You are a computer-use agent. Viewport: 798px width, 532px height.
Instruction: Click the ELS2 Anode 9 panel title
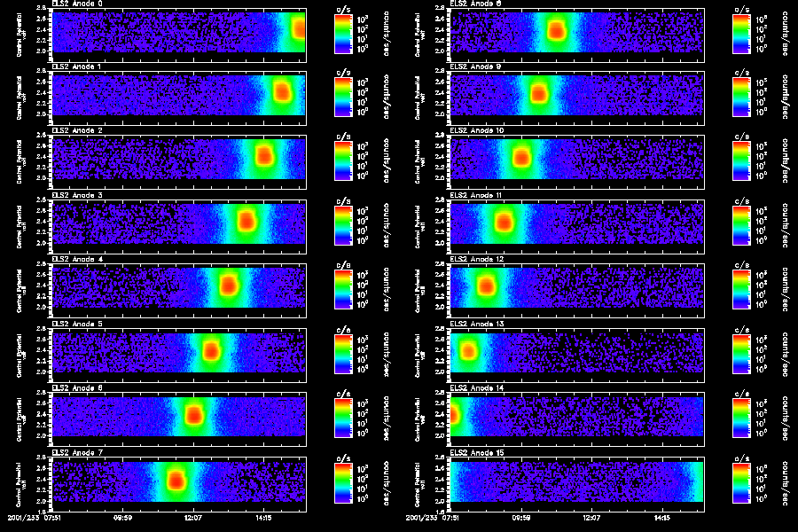click(x=475, y=66)
